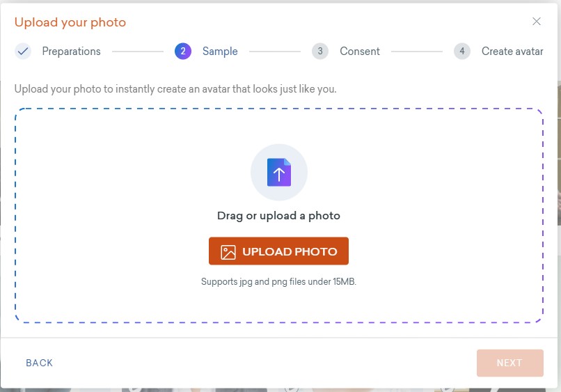Click the 'Supports jpg and png files' note
Image resolution: width=561 pixels, height=392 pixels.
point(278,282)
